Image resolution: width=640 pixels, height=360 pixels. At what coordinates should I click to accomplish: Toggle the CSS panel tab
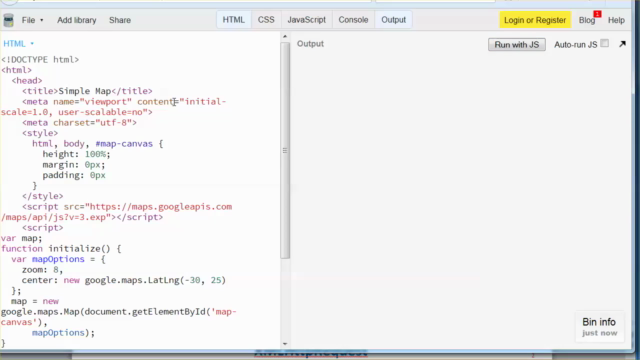coord(266,20)
